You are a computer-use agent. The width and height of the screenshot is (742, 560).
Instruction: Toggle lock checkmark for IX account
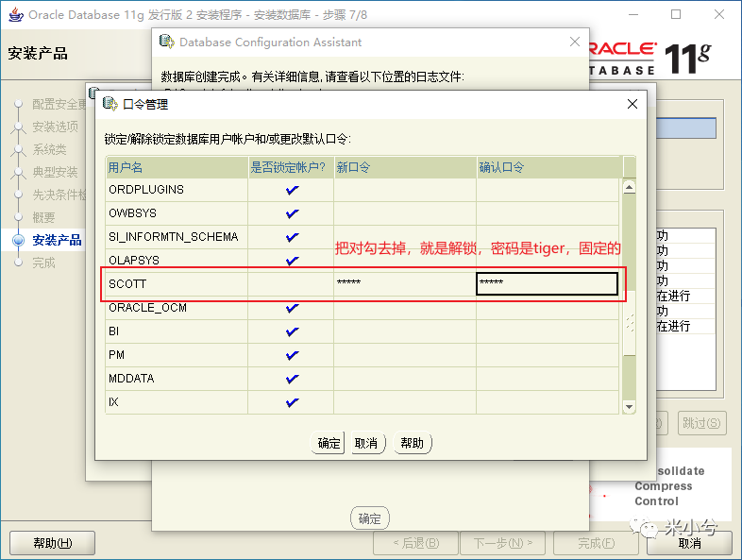click(x=292, y=402)
